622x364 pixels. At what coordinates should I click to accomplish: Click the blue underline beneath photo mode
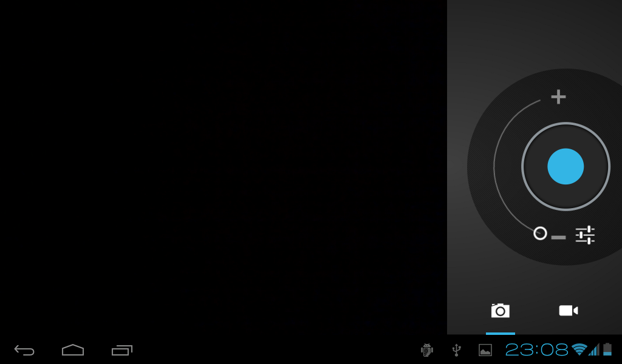click(500, 333)
